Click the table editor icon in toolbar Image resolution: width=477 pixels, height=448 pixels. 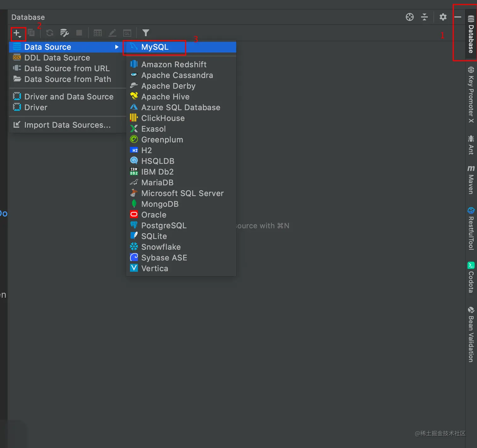(98, 33)
